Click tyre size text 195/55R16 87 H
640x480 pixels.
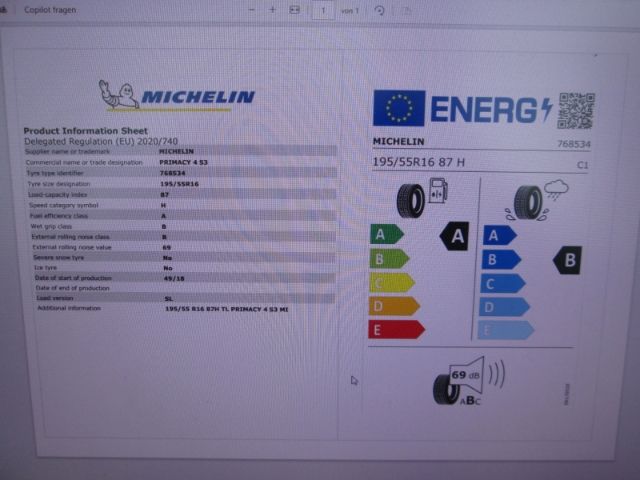click(x=418, y=162)
